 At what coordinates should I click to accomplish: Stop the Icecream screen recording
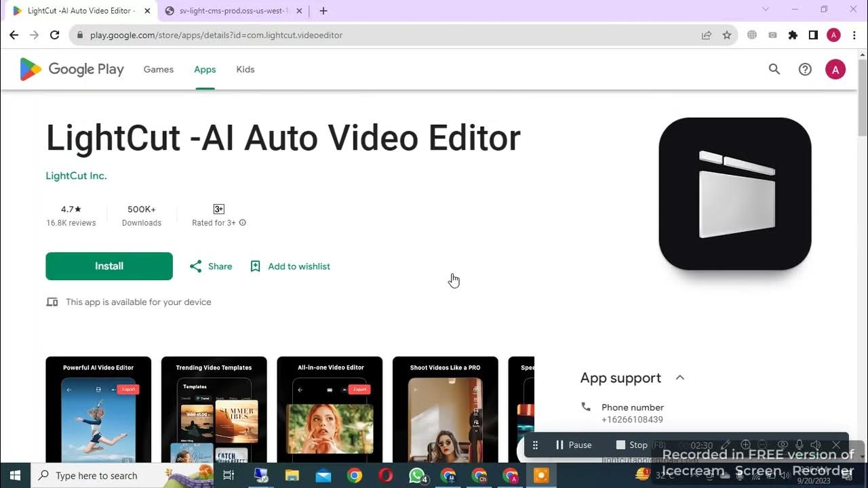coord(631,445)
